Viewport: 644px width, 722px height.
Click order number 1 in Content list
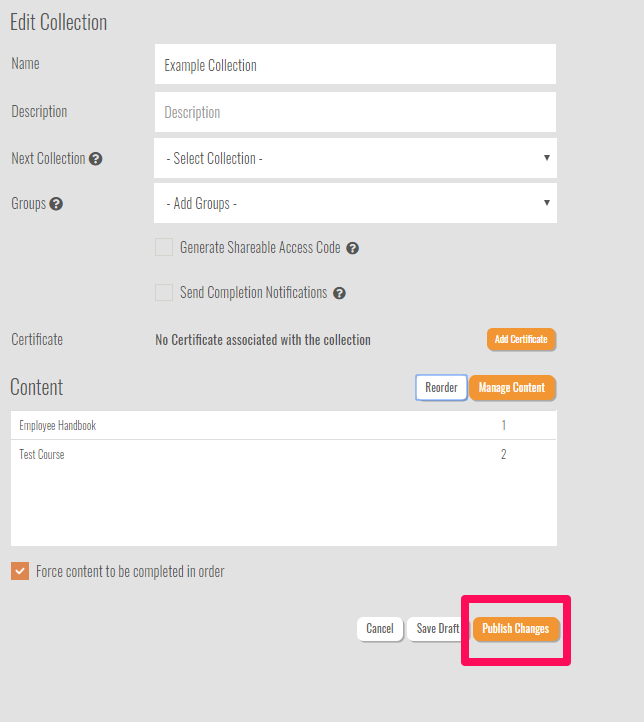503,426
